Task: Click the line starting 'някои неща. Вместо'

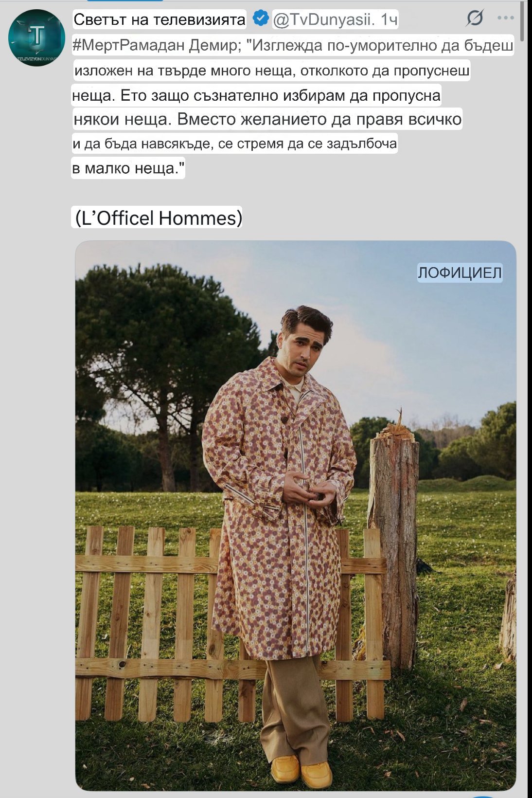Action: [267, 119]
